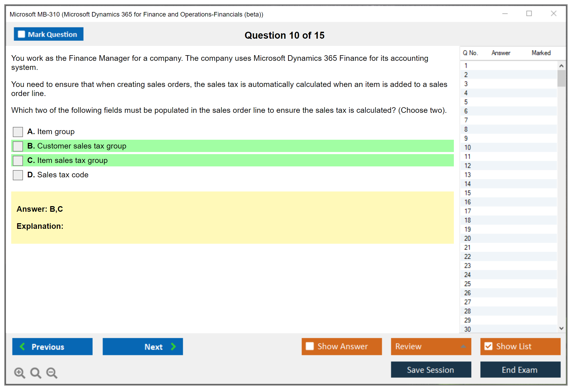Click the Save Session button
The image size is (574, 392).
(431, 370)
